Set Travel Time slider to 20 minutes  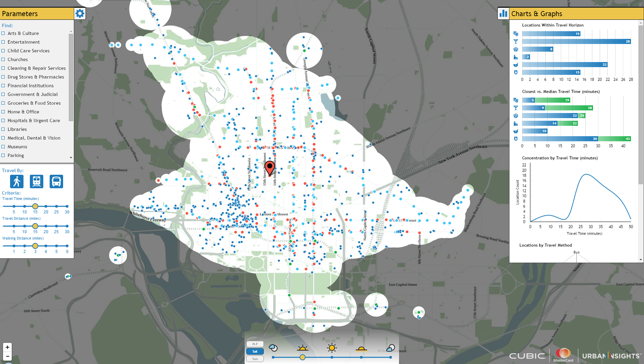[x=46, y=206]
